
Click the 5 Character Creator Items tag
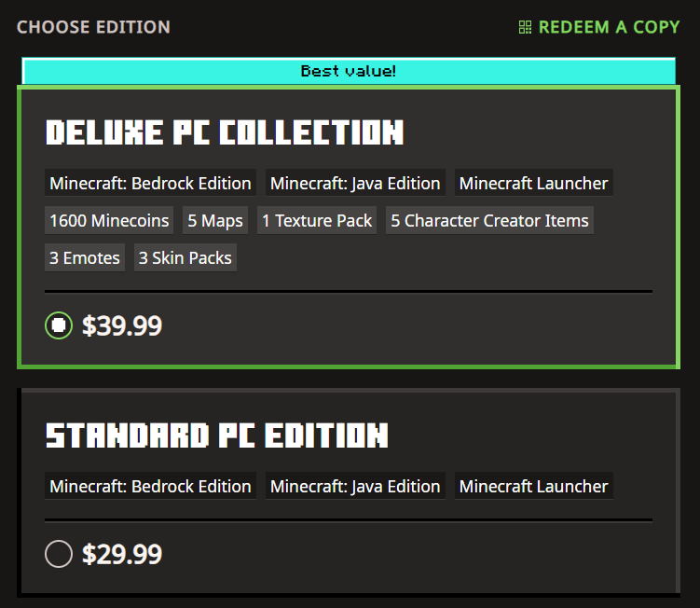pos(489,221)
